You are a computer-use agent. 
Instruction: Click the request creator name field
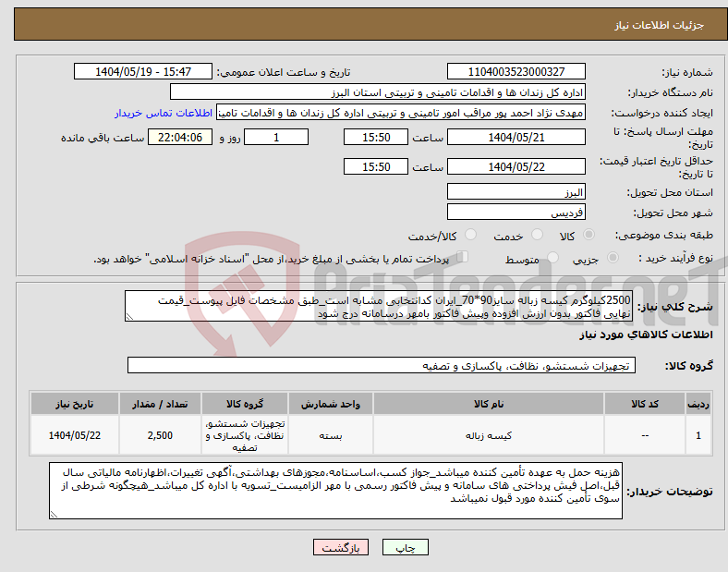(401, 113)
